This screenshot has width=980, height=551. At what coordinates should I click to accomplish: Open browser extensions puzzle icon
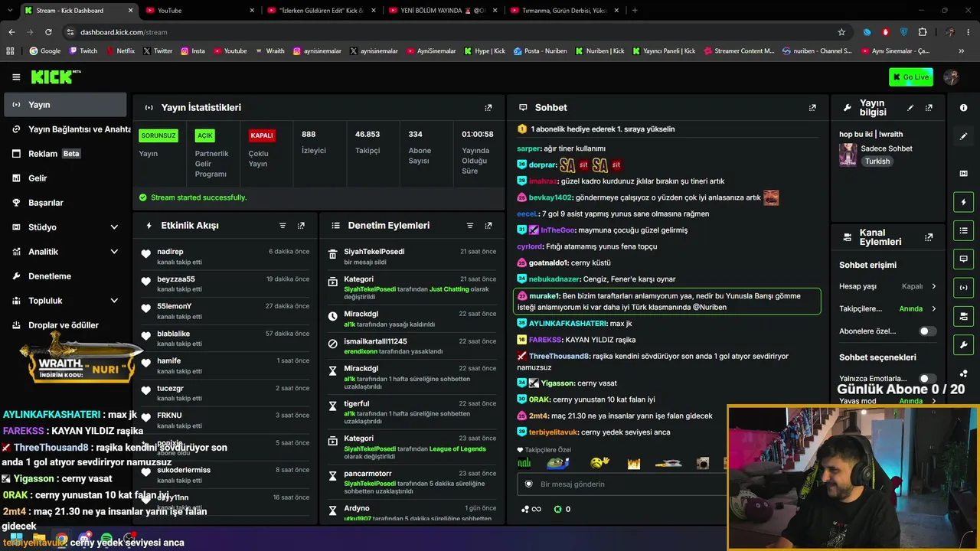(x=923, y=32)
